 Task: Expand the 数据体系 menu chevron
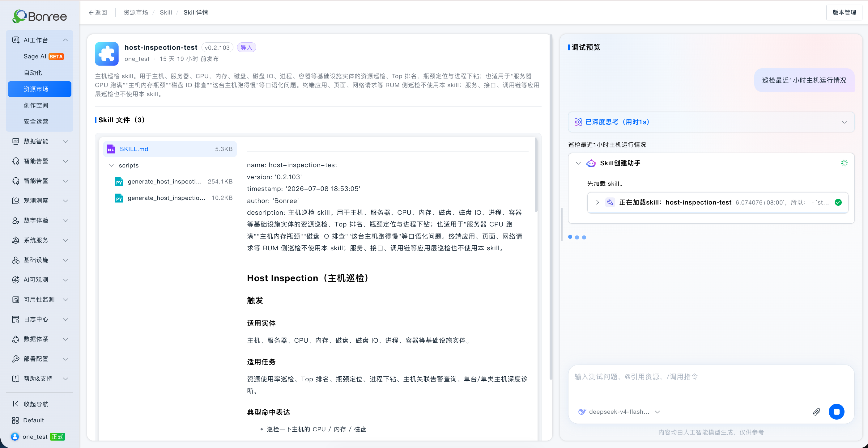[66, 339]
